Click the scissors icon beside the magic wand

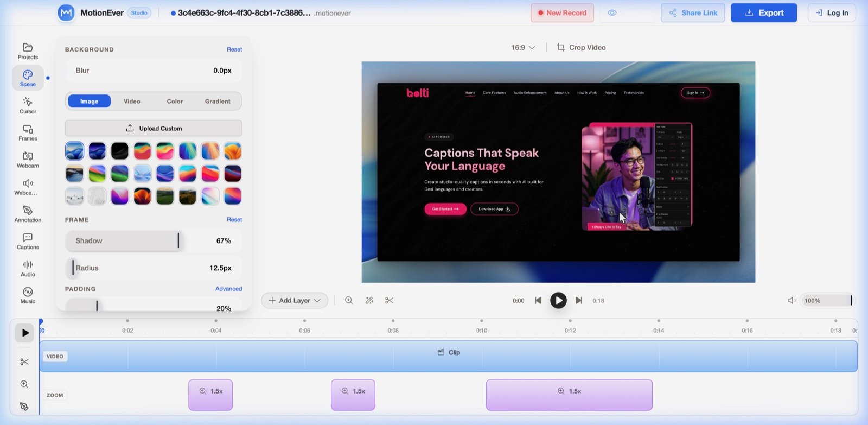[389, 300]
